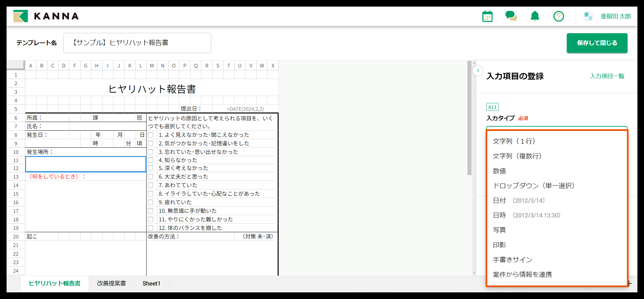Viewport: 644px width, 299px height.
Task: Open 亜留田 太郎 user menu
Action: [616, 16]
